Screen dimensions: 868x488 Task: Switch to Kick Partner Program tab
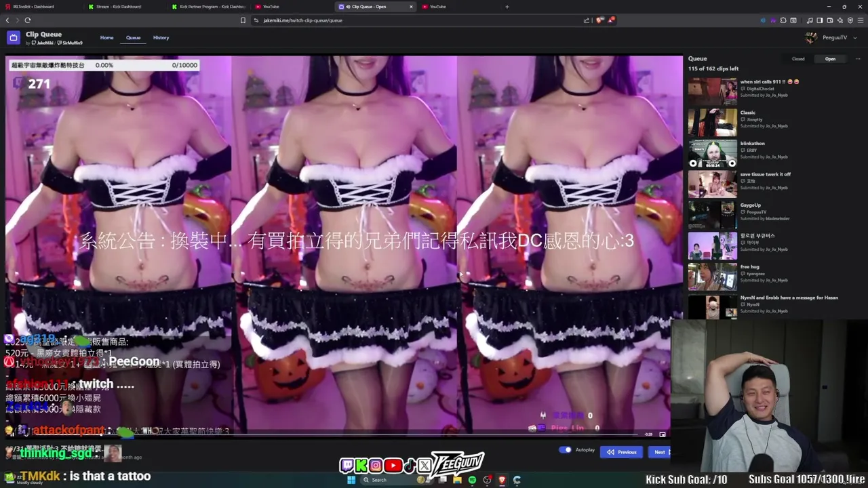208,7
